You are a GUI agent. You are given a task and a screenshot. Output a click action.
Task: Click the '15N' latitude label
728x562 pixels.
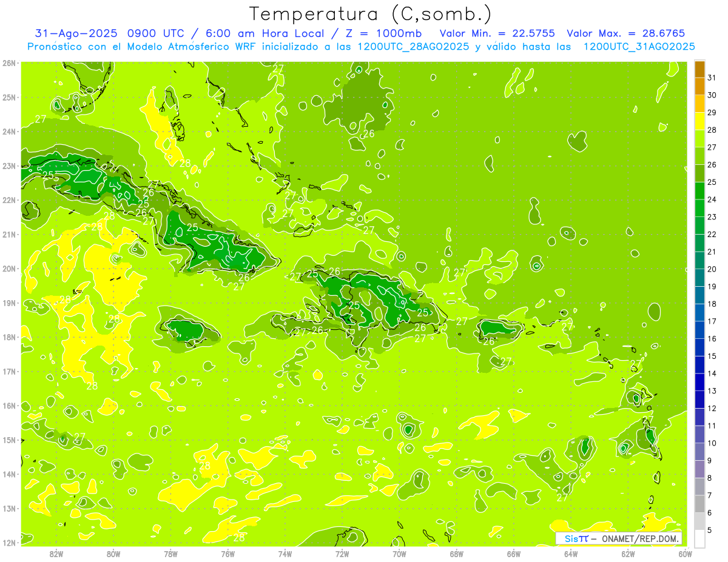[9, 440]
